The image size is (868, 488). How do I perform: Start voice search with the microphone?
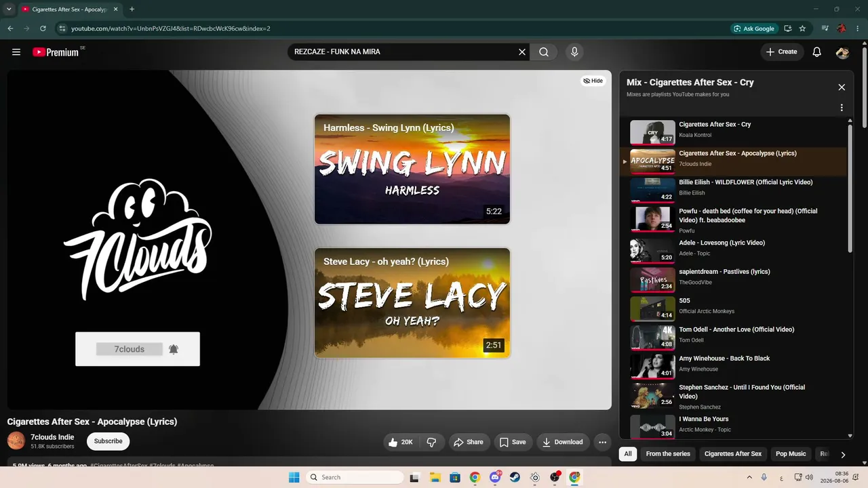click(574, 52)
